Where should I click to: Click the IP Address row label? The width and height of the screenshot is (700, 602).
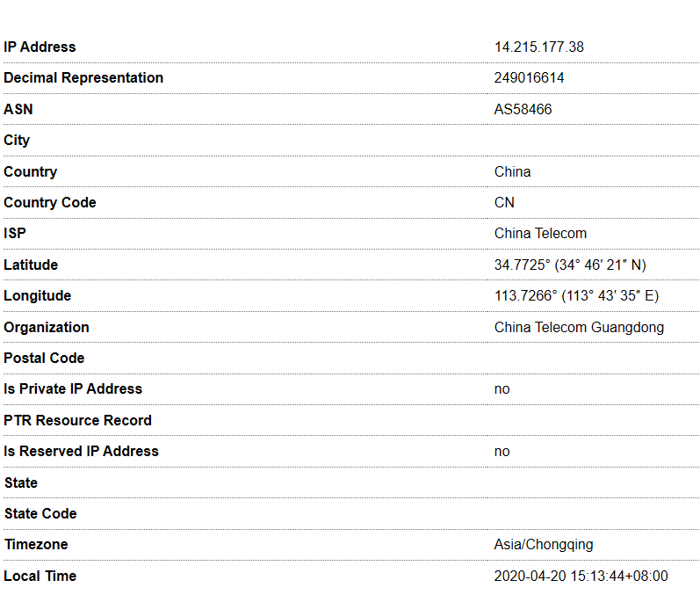click(x=40, y=47)
